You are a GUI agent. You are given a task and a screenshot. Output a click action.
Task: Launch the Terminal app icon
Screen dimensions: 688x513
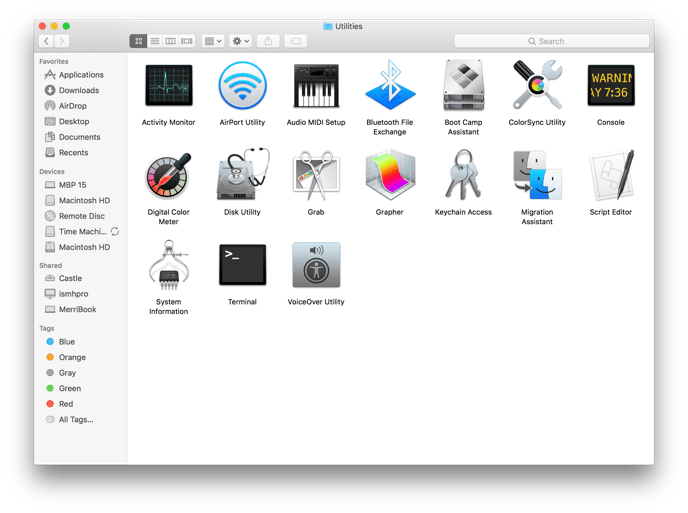coord(242,265)
